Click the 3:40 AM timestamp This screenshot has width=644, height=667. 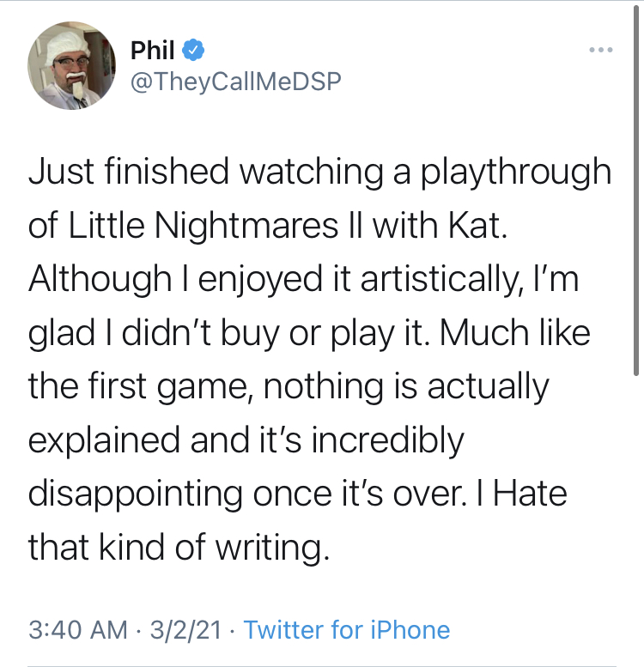click(x=78, y=629)
